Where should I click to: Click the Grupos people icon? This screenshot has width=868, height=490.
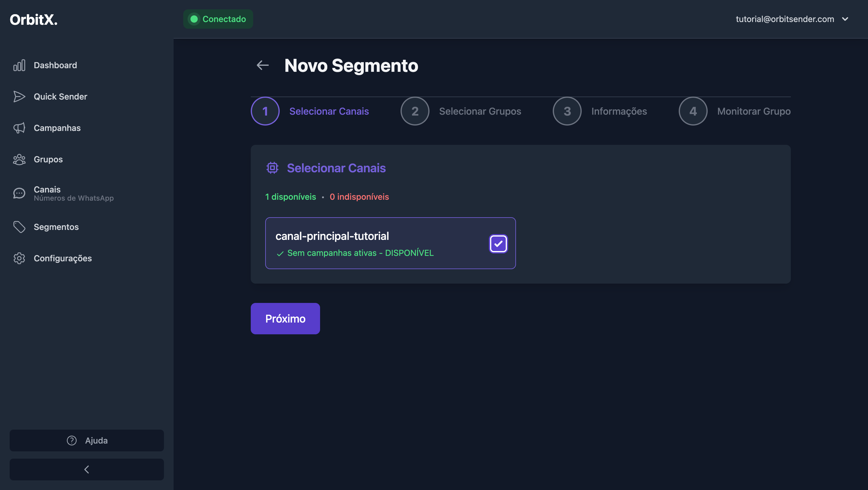[x=19, y=160]
